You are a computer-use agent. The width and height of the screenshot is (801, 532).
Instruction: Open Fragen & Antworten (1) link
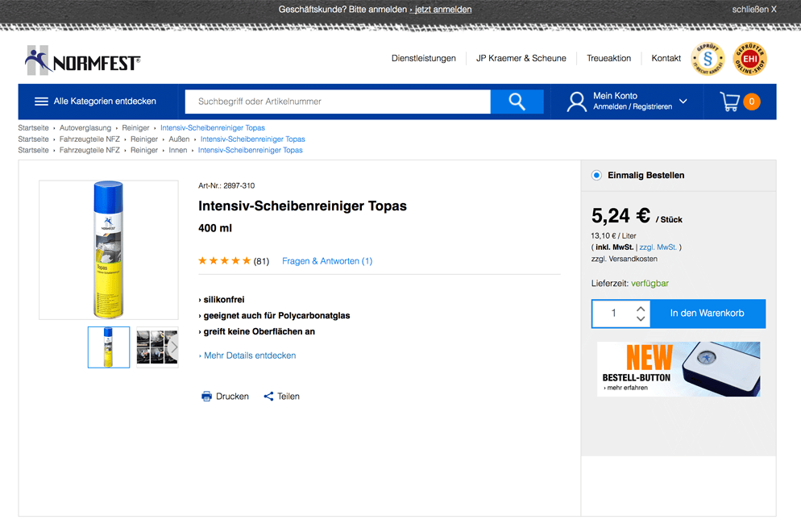coord(327,261)
